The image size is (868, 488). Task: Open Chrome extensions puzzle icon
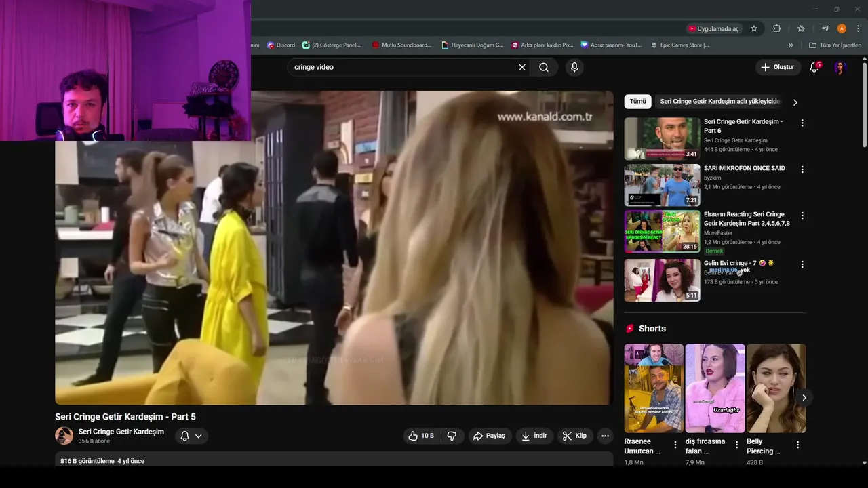click(777, 28)
